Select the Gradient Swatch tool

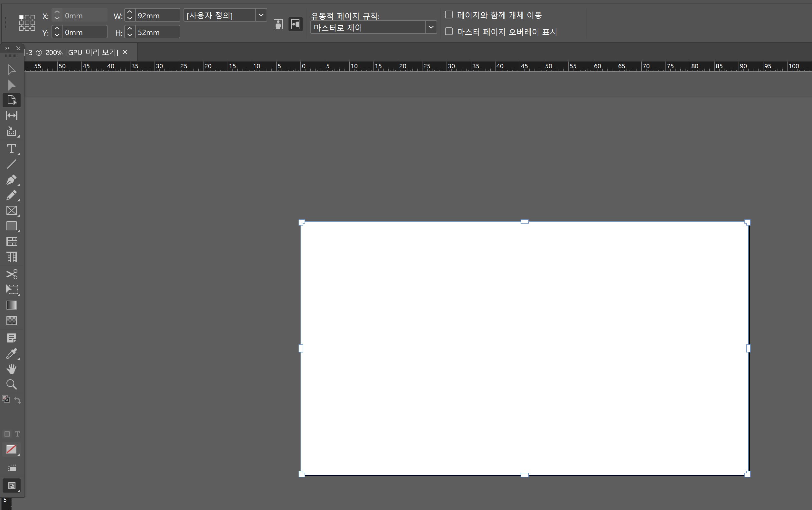click(x=12, y=305)
